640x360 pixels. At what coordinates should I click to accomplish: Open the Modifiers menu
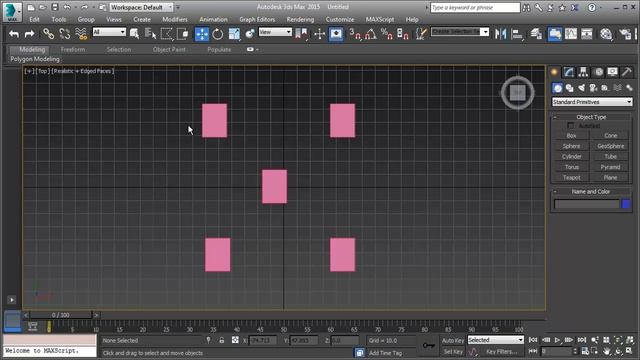pyautogui.click(x=175, y=19)
